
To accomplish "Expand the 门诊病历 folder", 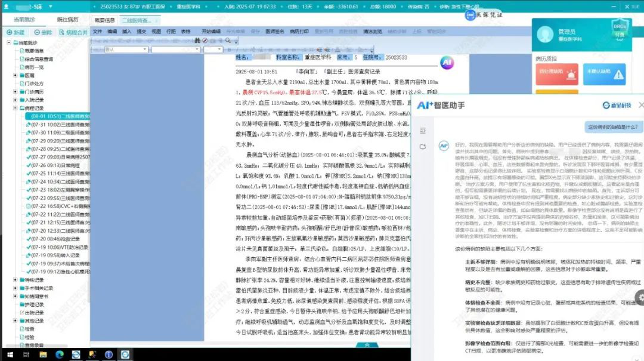I will [15, 92].
